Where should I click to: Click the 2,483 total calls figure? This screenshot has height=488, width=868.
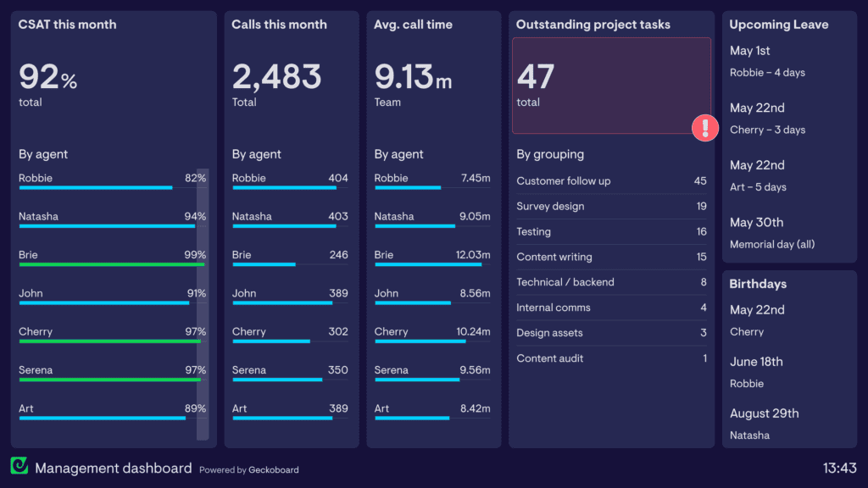click(x=276, y=77)
